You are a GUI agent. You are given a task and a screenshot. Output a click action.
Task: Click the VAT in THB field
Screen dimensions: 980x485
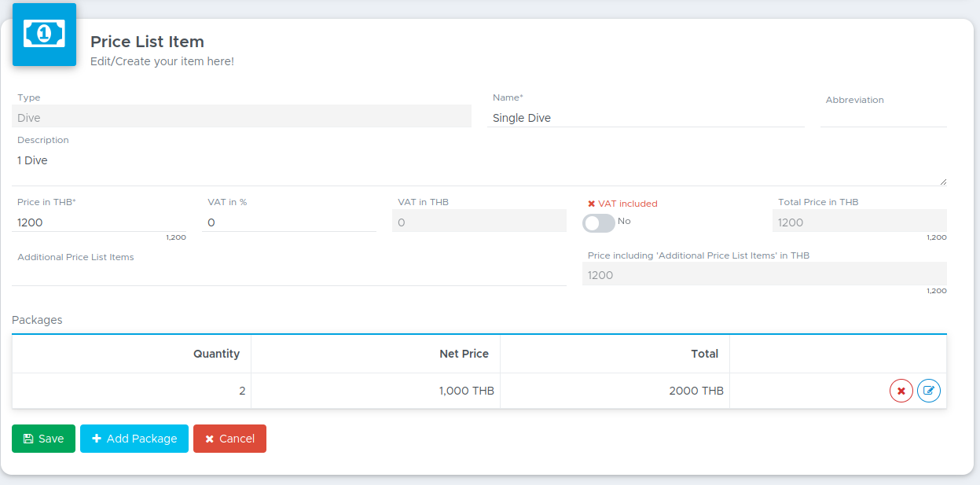click(x=479, y=221)
